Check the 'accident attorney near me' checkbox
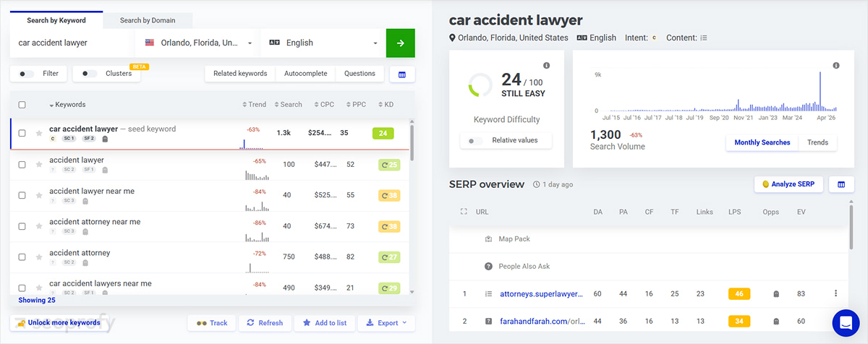This screenshot has height=344, width=868. click(x=22, y=227)
